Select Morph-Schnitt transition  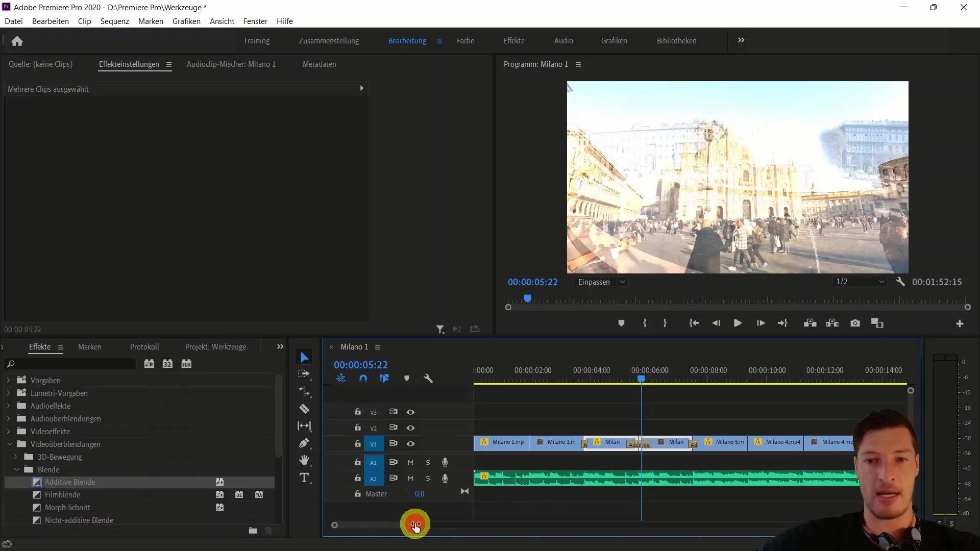pyautogui.click(x=67, y=508)
